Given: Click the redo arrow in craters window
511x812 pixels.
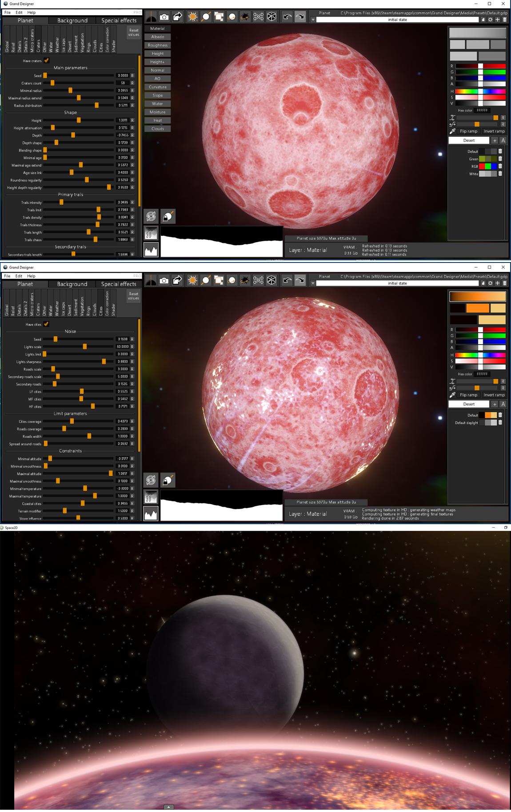Looking at the screenshot, I should point(300,17).
